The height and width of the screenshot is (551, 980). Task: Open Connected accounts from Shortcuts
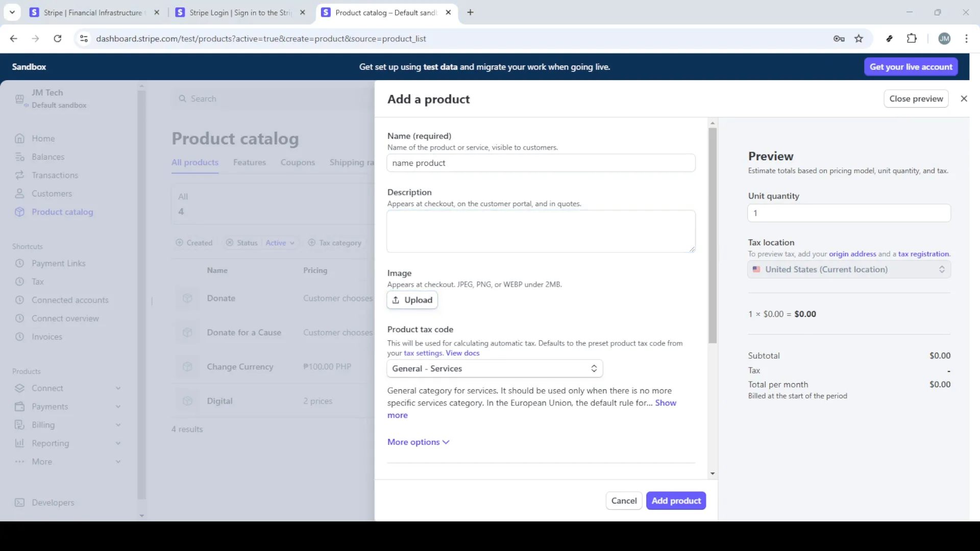(69, 300)
